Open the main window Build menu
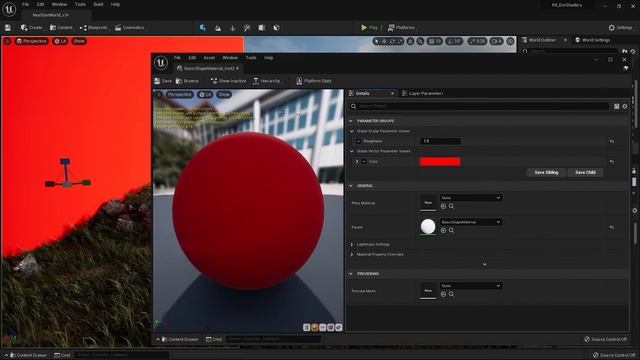The width and height of the screenshot is (640, 360). tap(98, 4)
